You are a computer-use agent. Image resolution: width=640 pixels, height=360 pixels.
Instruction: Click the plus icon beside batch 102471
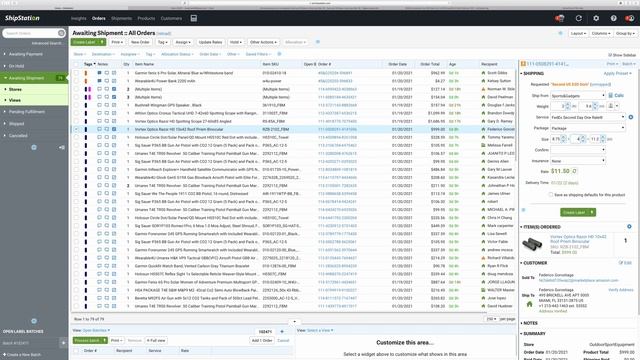click(282, 331)
